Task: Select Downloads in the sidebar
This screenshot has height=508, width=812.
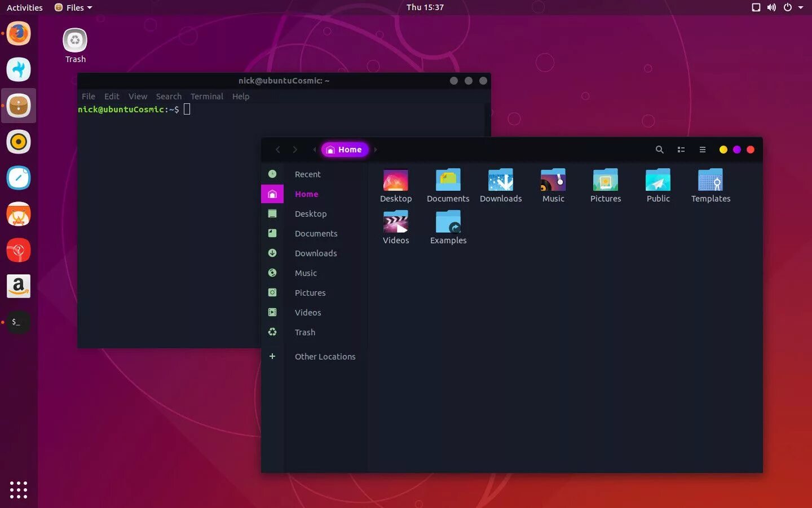Action: 314,253
